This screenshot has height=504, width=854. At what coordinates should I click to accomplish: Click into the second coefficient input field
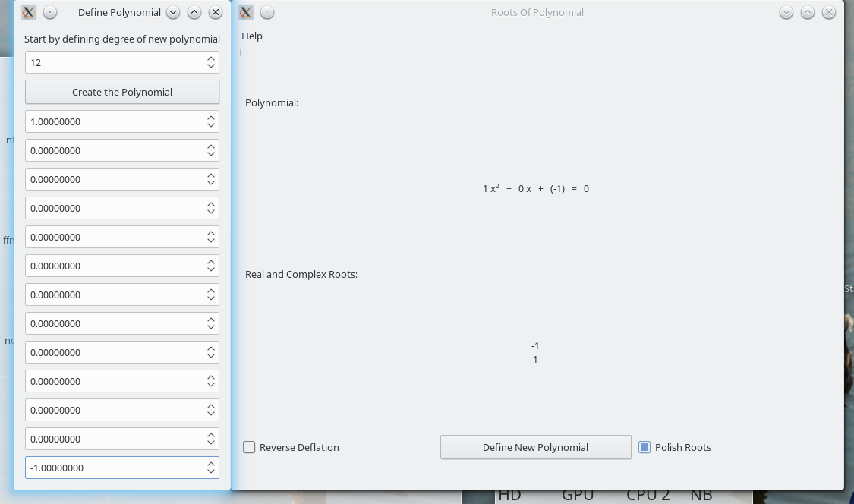pyautogui.click(x=114, y=150)
